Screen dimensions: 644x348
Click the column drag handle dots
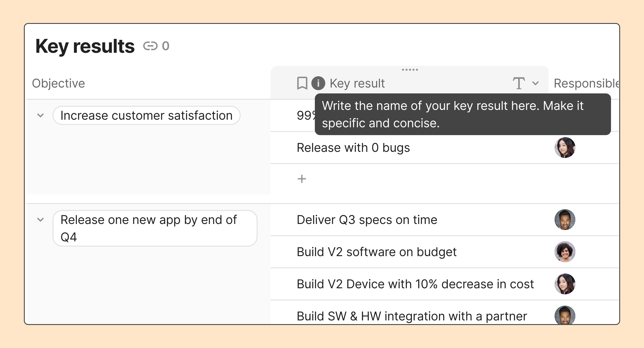tap(410, 70)
